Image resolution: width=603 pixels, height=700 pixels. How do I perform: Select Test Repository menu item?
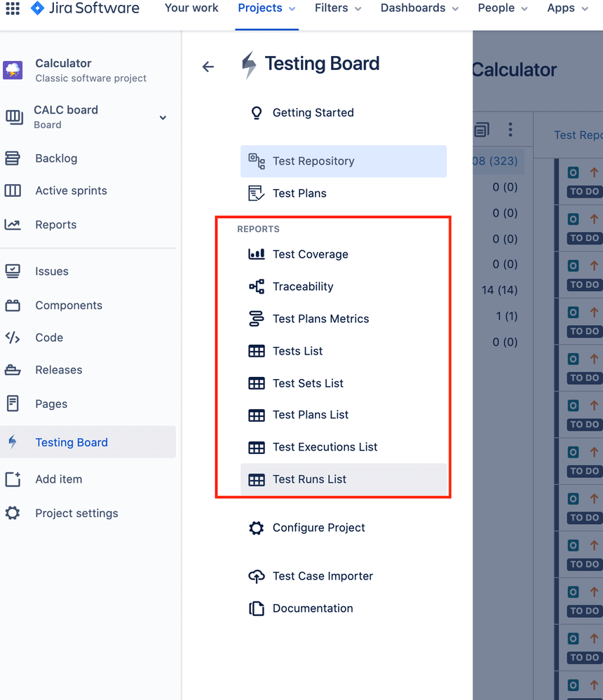click(344, 161)
